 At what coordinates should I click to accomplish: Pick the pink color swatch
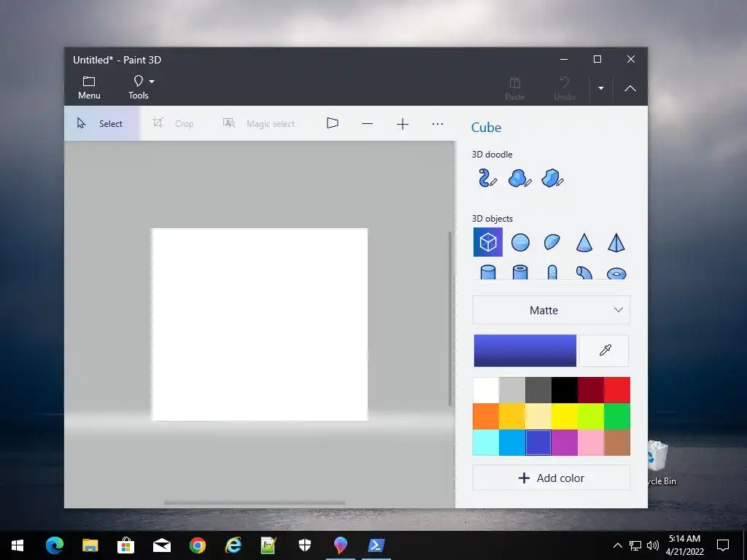click(591, 443)
